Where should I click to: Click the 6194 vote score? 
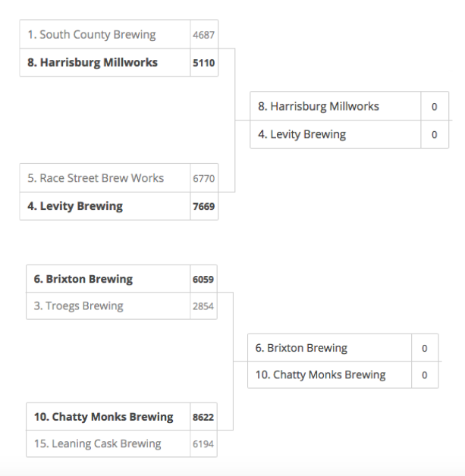[x=203, y=444]
